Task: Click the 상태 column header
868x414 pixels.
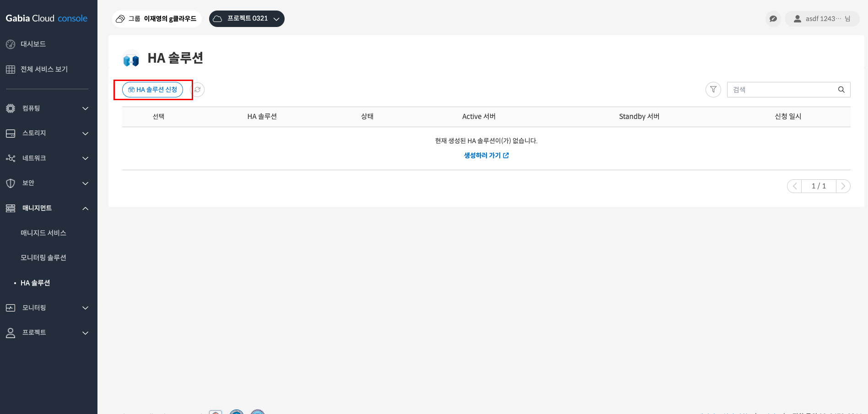Action: click(x=367, y=117)
